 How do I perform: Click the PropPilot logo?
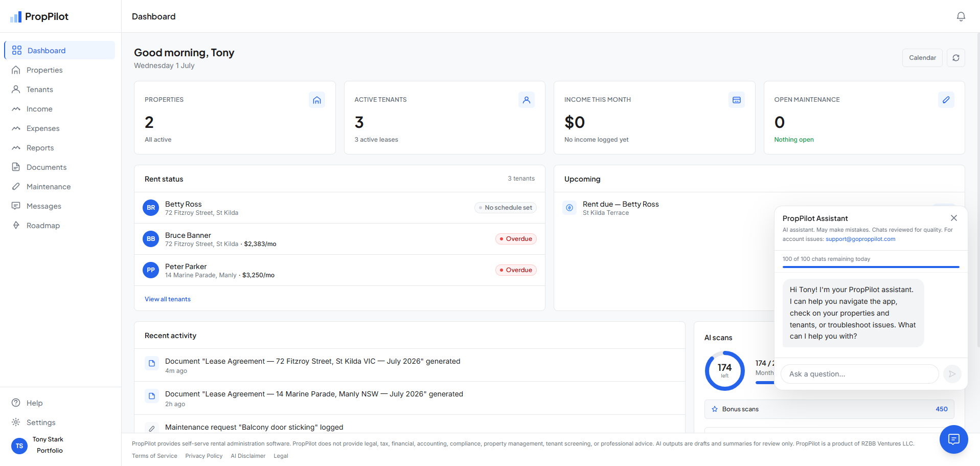coord(39,16)
